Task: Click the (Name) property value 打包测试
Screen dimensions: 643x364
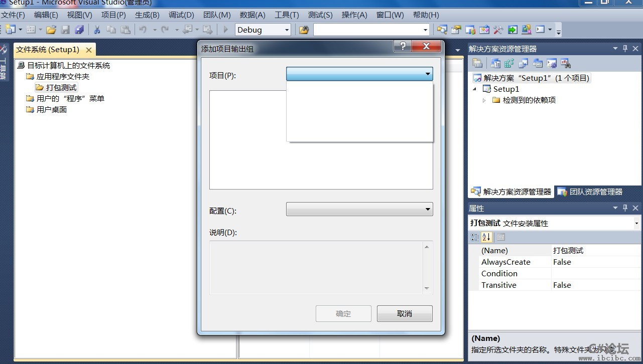Action: pyautogui.click(x=595, y=250)
